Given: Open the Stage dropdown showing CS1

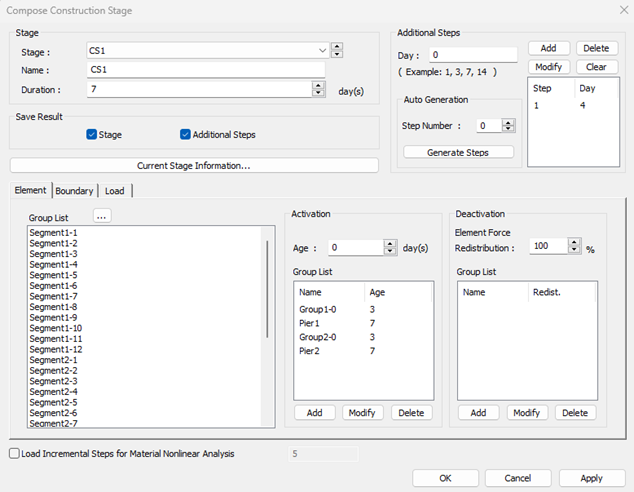Looking at the screenshot, I should [x=207, y=51].
